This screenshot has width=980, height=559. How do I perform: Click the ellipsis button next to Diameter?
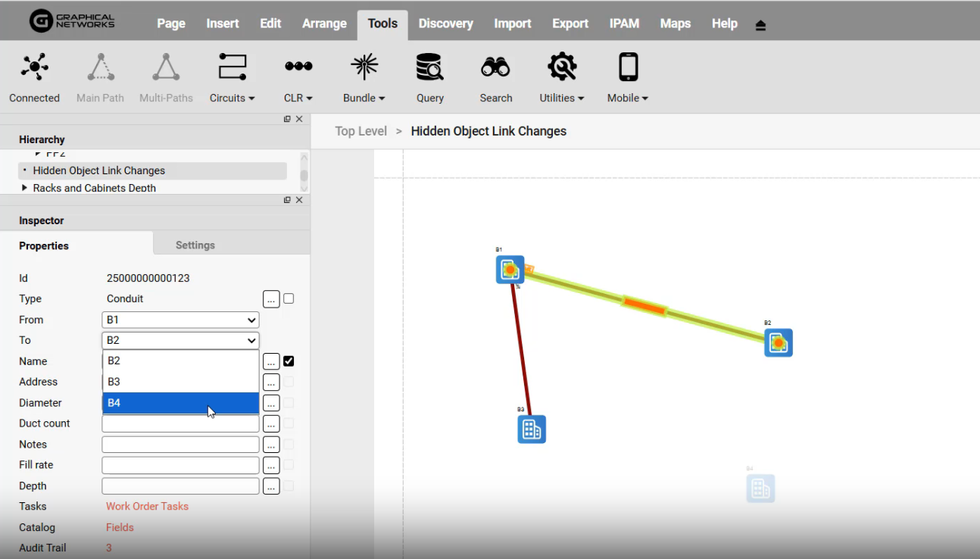pos(271,403)
